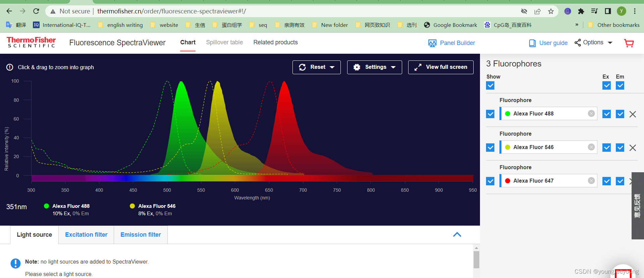Click the Not secure warning icon
The height and width of the screenshot is (278, 644).
[x=53, y=11]
